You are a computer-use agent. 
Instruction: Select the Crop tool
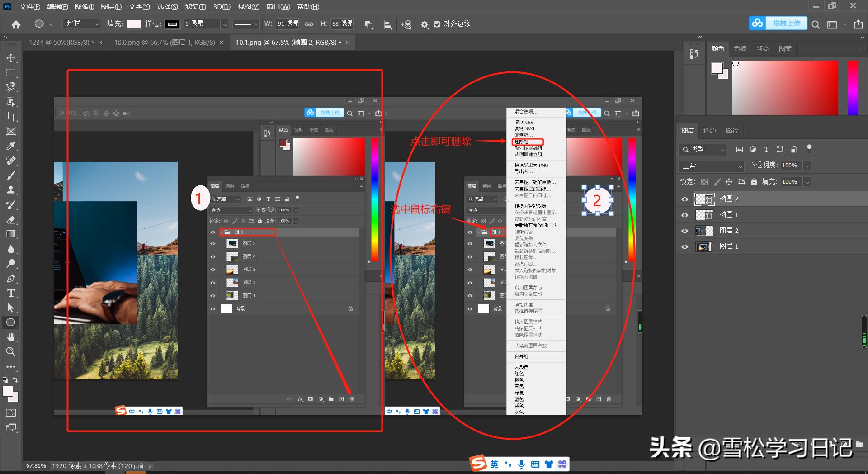[x=11, y=117]
